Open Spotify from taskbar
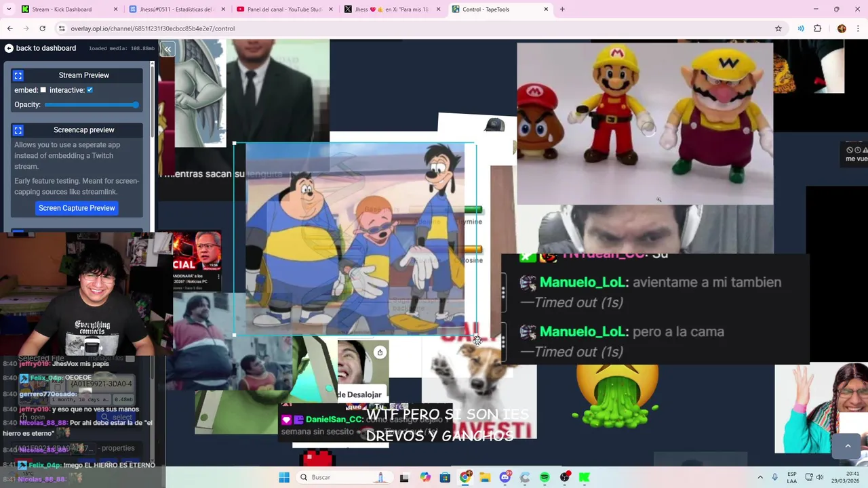Image resolution: width=868 pixels, height=488 pixels. click(545, 477)
